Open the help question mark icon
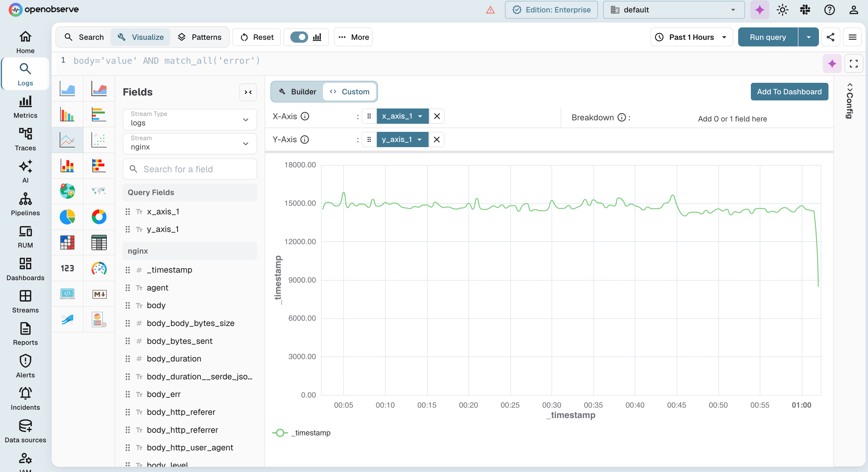 [829, 10]
